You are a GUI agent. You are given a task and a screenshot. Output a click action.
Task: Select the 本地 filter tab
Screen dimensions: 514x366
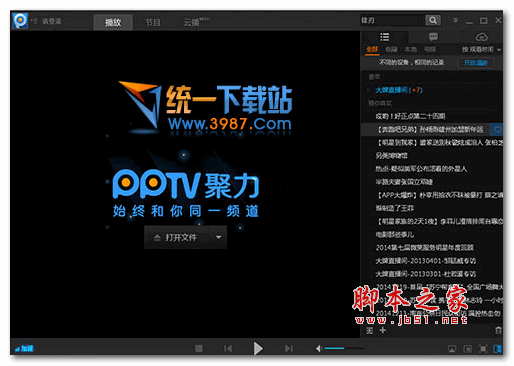[x=410, y=50]
